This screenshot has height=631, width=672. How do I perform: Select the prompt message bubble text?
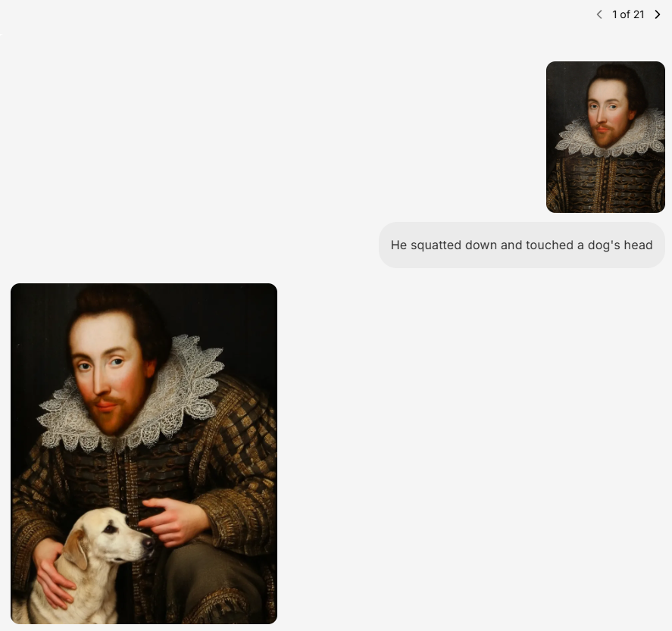click(x=521, y=245)
